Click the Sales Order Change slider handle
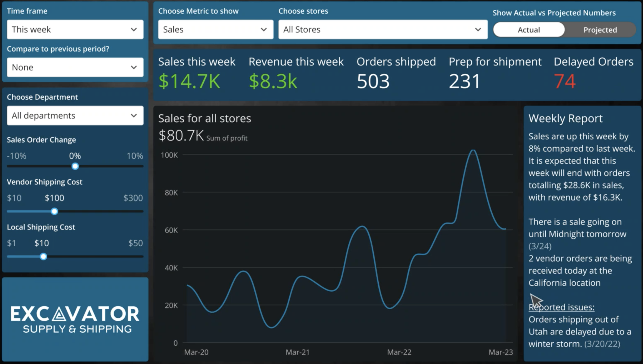Image resolution: width=643 pixels, height=364 pixels. tap(75, 166)
